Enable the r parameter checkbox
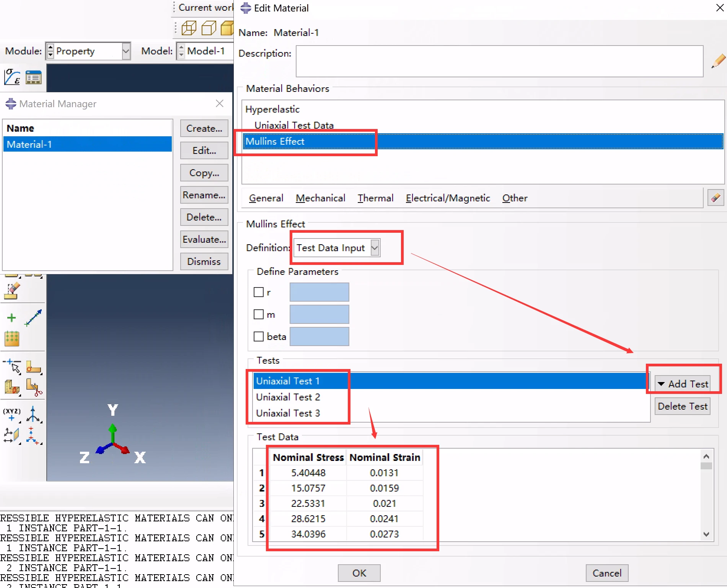 259,292
